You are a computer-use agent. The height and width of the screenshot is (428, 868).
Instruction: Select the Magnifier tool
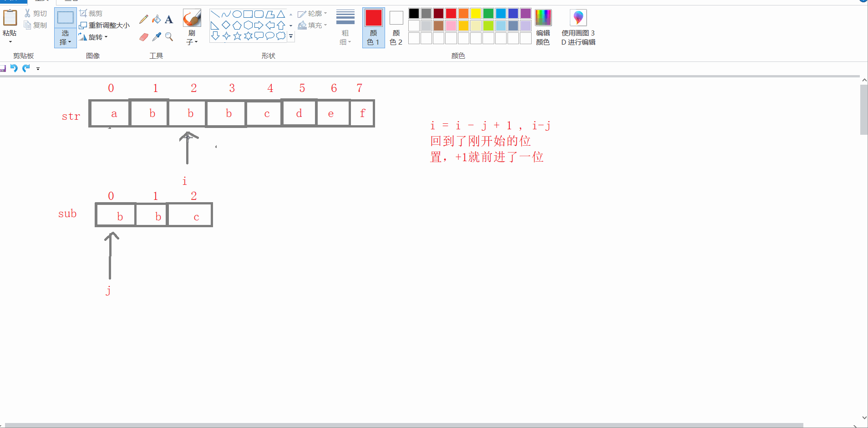(169, 37)
